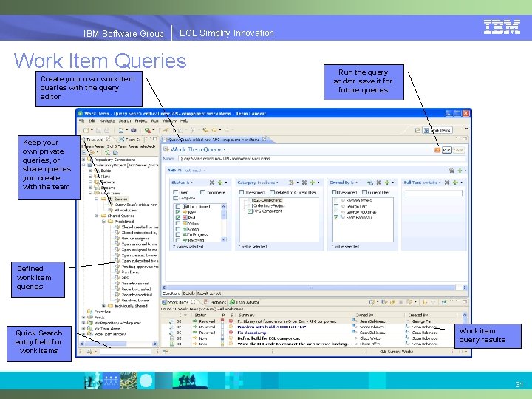The width and height of the screenshot is (532, 399).
Task: Toggle the Open status checkbox
Action: pos(176,192)
